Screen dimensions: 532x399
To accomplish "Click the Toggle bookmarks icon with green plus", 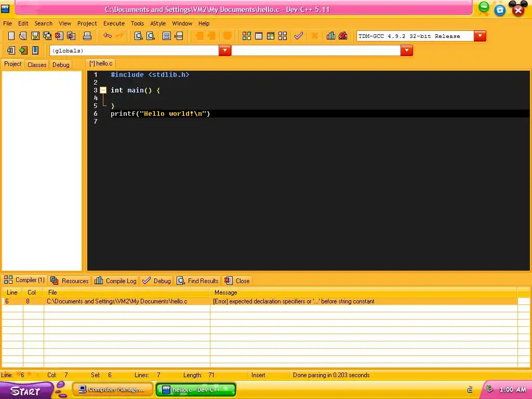I will point(23,50).
